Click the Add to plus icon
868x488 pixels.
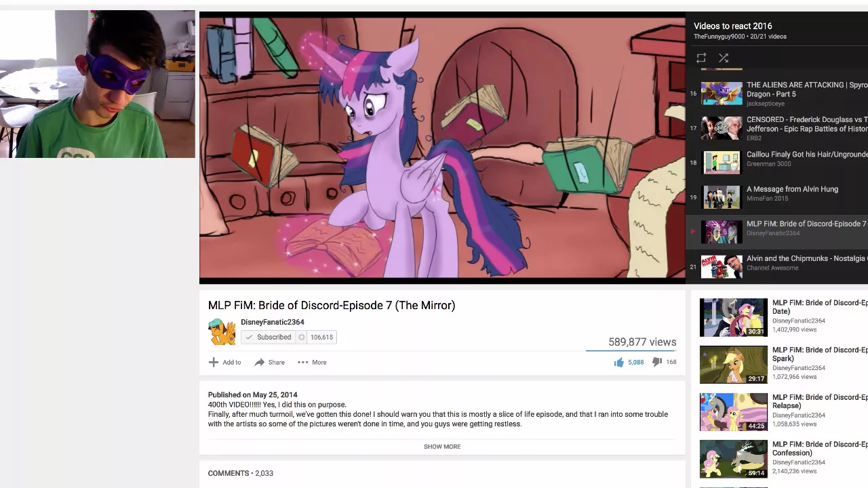[x=214, y=363]
